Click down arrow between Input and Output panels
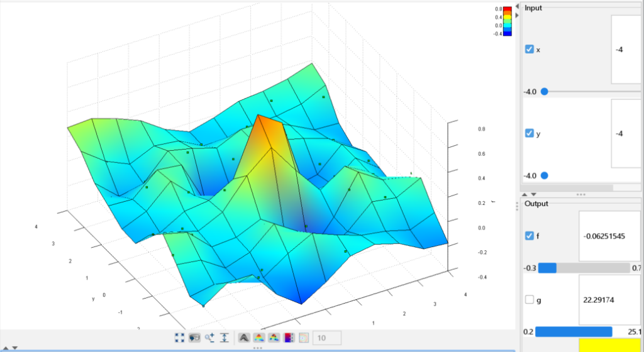 coord(534,195)
